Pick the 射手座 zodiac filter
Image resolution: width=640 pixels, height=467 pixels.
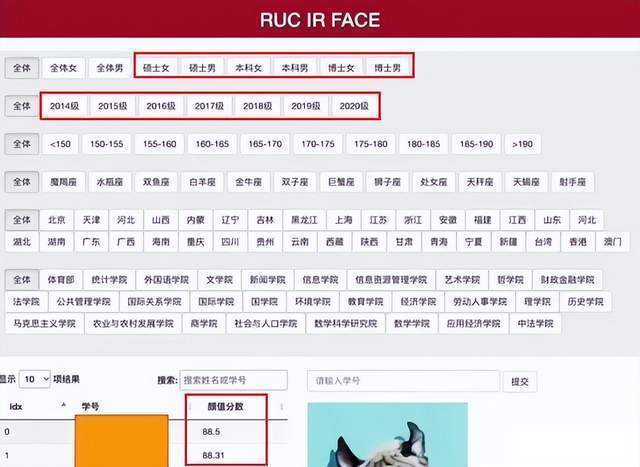(x=573, y=182)
